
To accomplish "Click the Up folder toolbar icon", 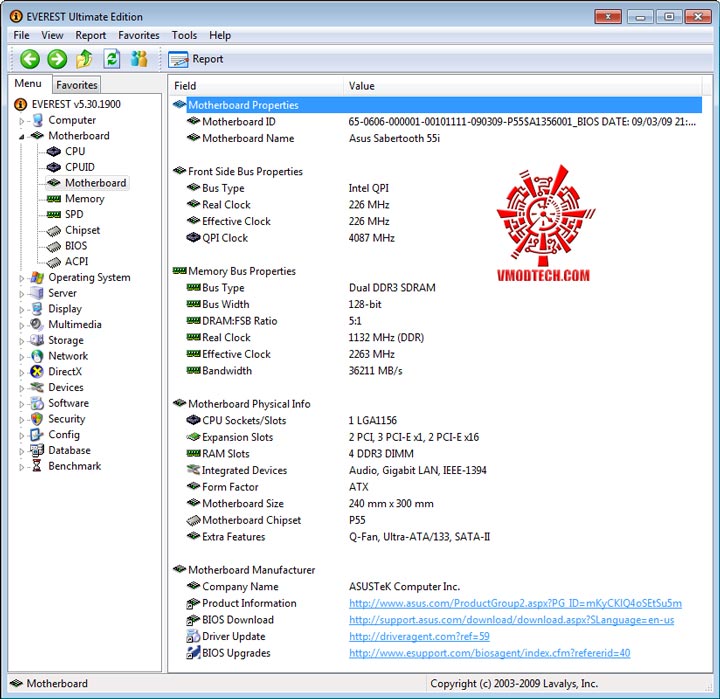I will 84,59.
